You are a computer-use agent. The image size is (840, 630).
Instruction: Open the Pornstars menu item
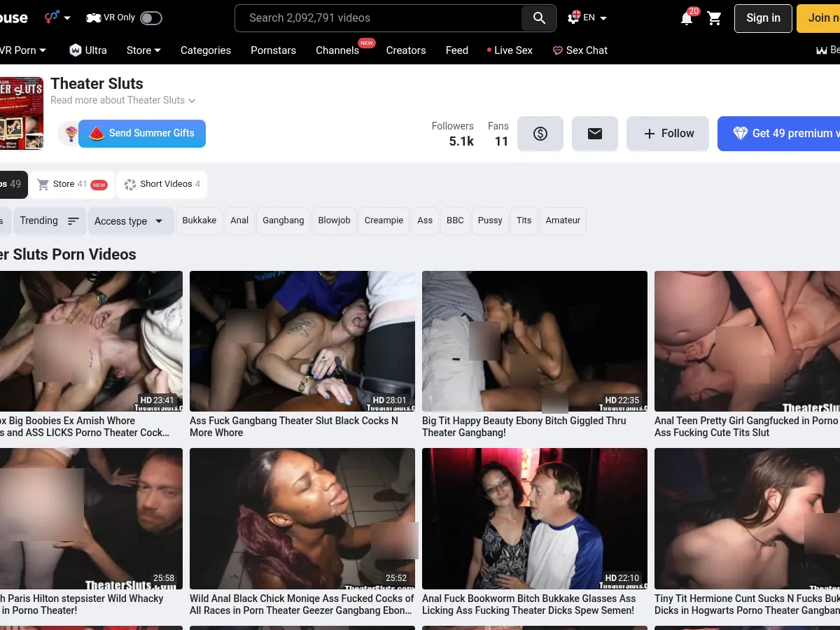pos(274,50)
